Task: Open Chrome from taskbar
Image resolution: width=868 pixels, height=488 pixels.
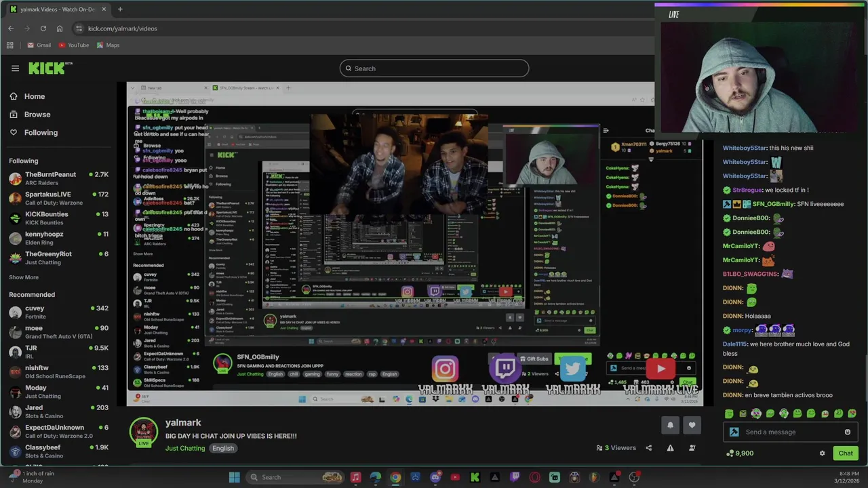Action: coord(395,477)
